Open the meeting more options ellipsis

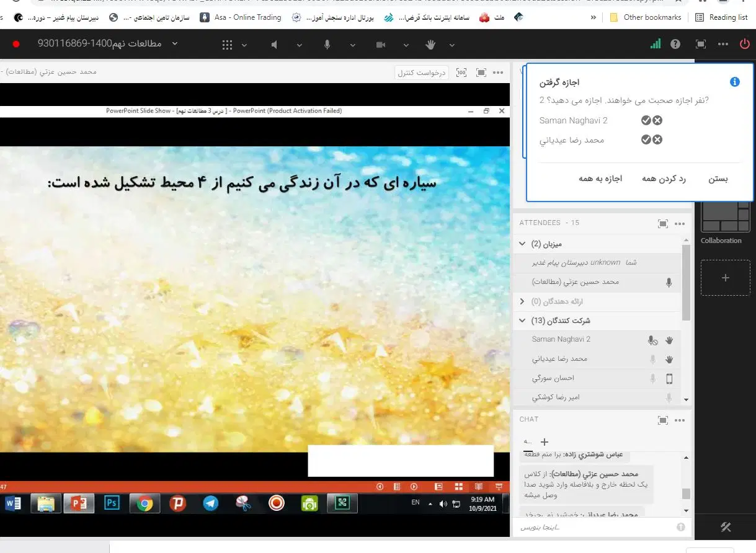point(723,44)
